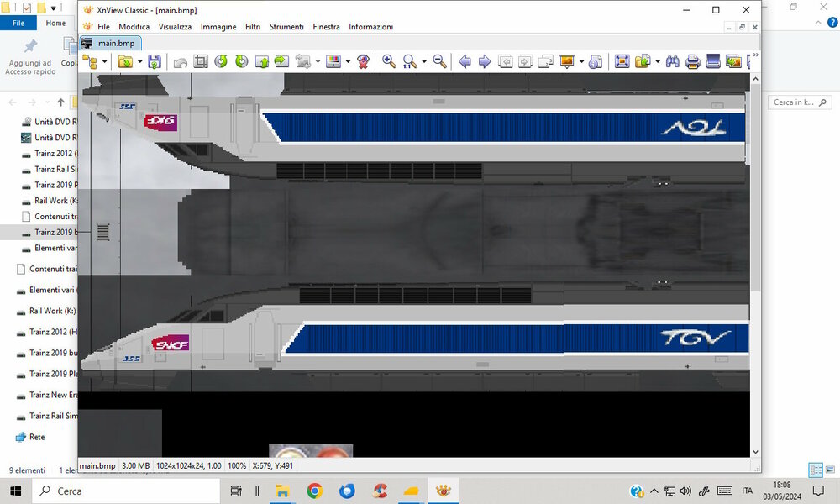Image resolution: width=840 pixels, height=504 pixels.
Task: Open the Immagine menu
Action: [x=218, y=27]
